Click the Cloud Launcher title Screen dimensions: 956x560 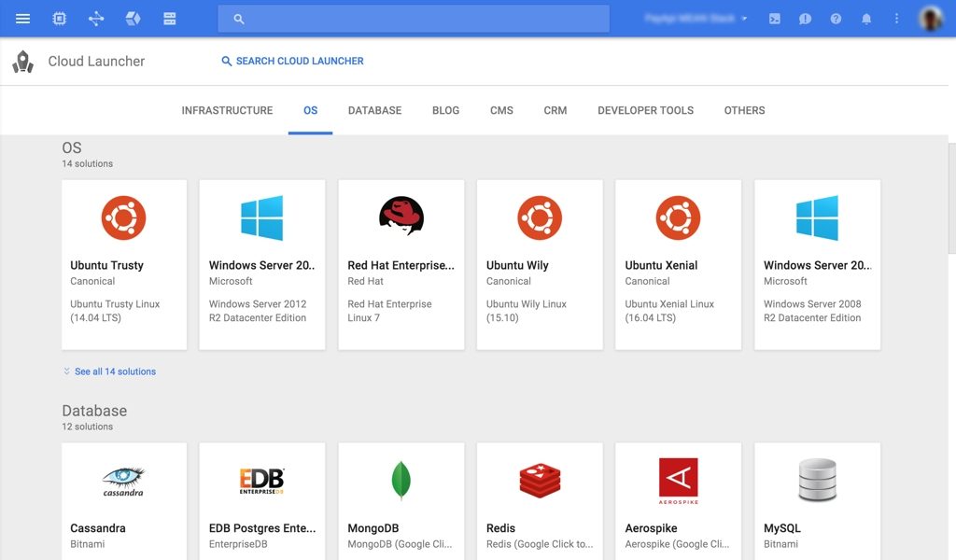96,62
